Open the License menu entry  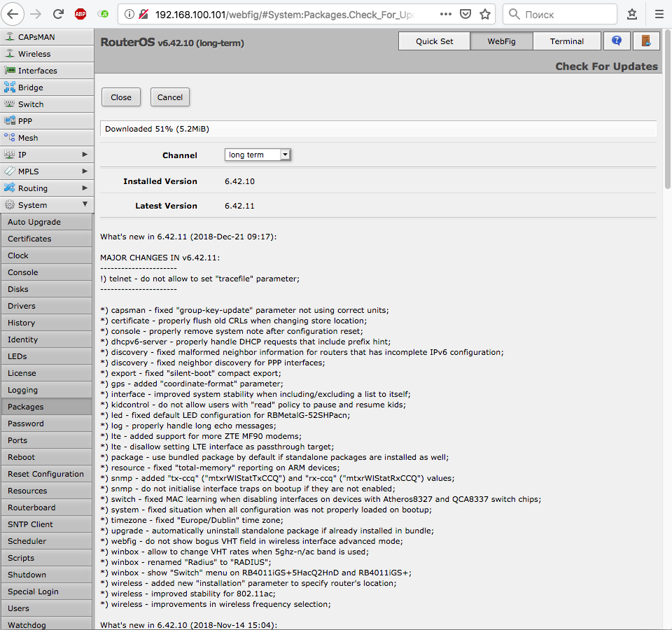pos(46,373)
